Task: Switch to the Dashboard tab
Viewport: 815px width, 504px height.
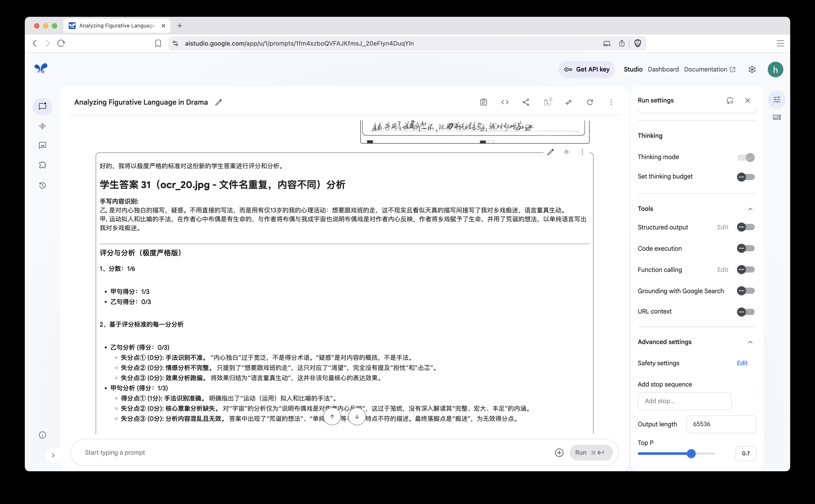Action: click(663, 69)
